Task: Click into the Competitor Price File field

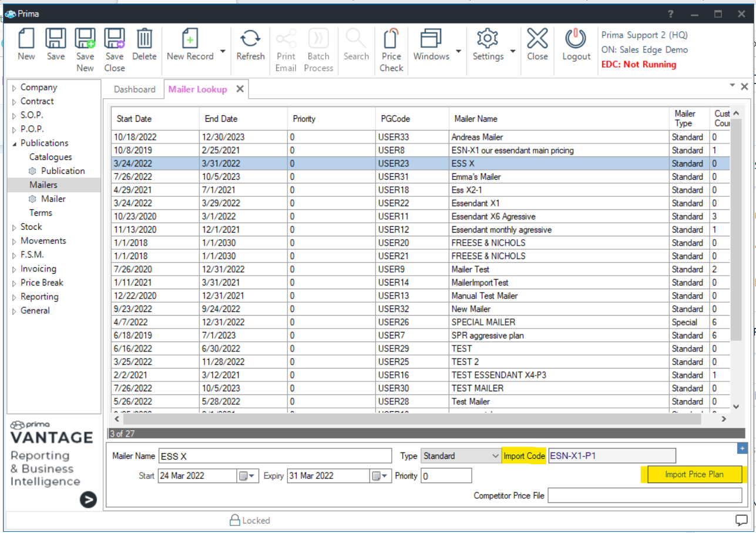Action: [x=645, y=495]
